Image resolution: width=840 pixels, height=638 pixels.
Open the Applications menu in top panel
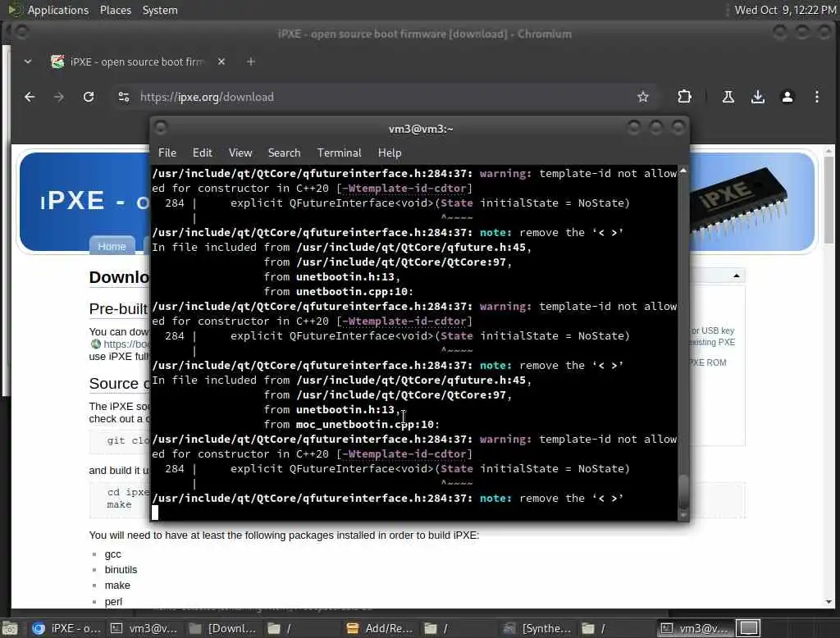tap(58, 10)
